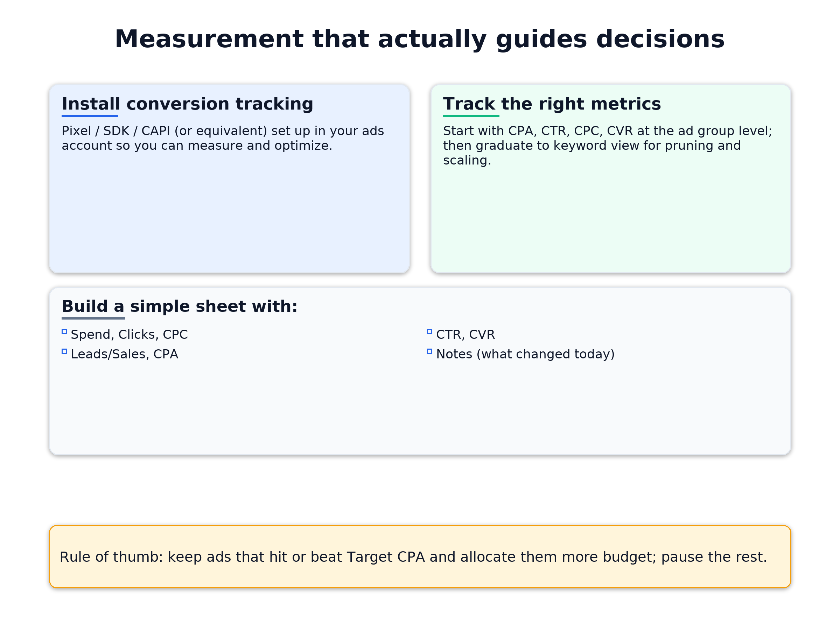Click the checkbox beside CTR, CVR
Screen dimensions: 840x630
[429, 331]
